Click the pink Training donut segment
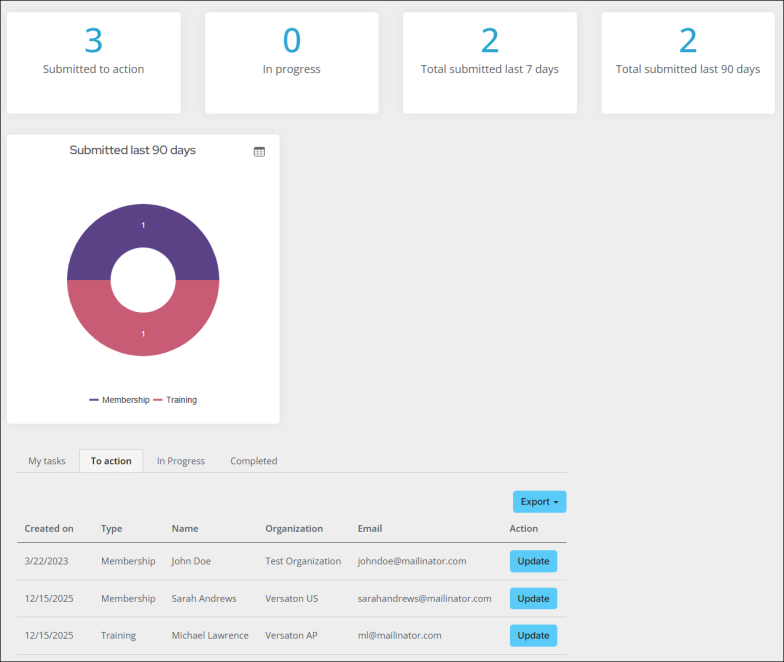784x662 pixels. (x=143, y=332)
